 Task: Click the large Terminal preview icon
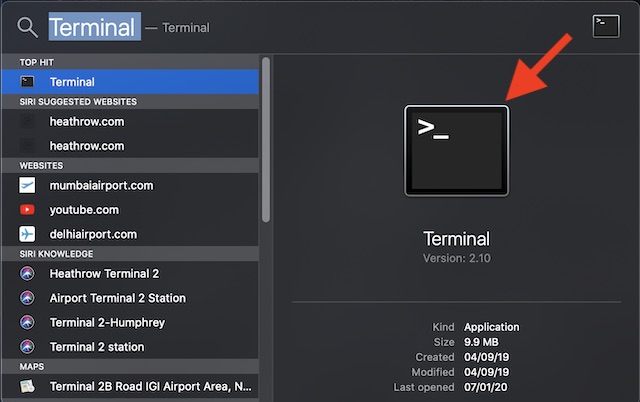(x=456, y=150)
